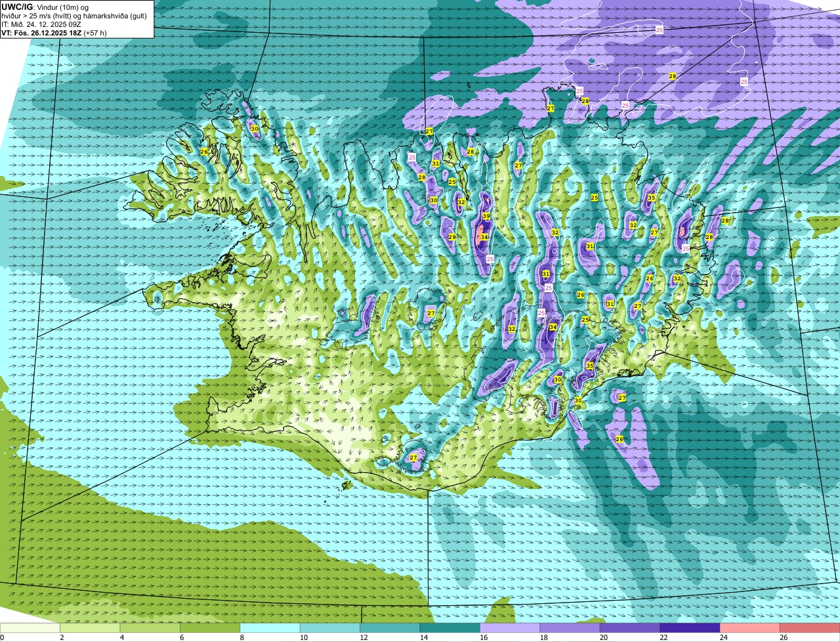Select the 24–26 m/s pink scale swatch
840x642 pixels.
pos(750,628)
